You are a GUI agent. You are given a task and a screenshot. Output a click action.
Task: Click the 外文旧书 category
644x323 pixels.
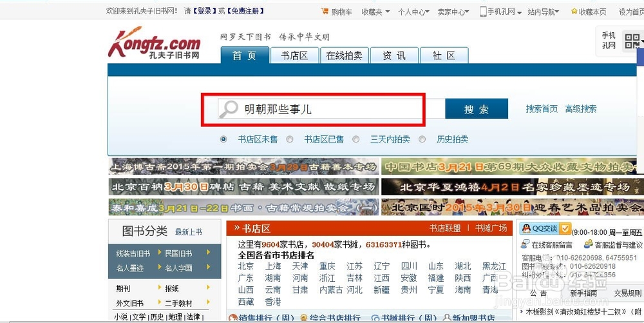pyautogui.click(x=129, y=303)
